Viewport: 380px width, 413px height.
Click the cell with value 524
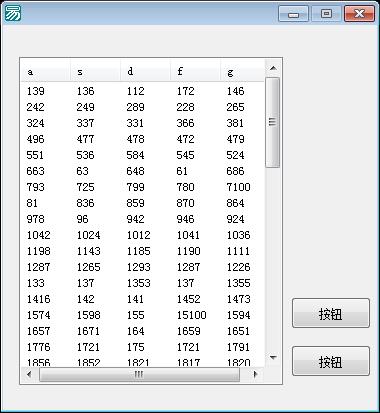pos(235,155)
